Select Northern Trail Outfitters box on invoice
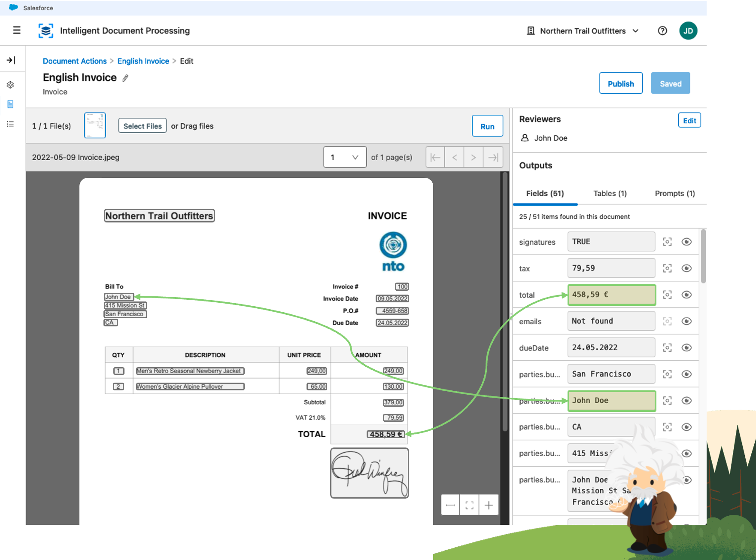Screen dimensions: 756x560 coord(159,216)
